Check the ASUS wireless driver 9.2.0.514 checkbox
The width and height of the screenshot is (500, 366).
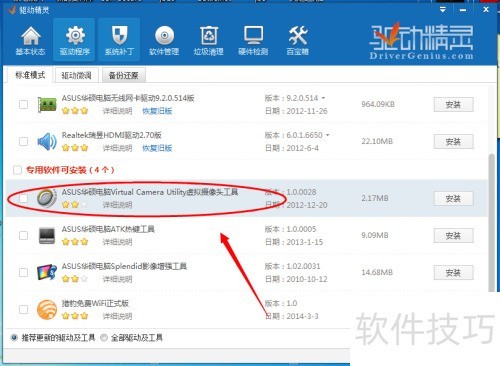(x=23, y=104)
